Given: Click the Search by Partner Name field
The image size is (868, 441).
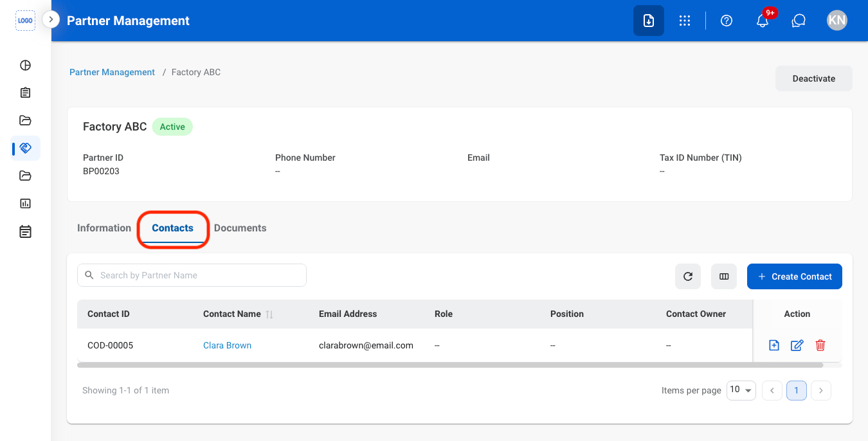Looking at the screenshot, I should 192,275.
